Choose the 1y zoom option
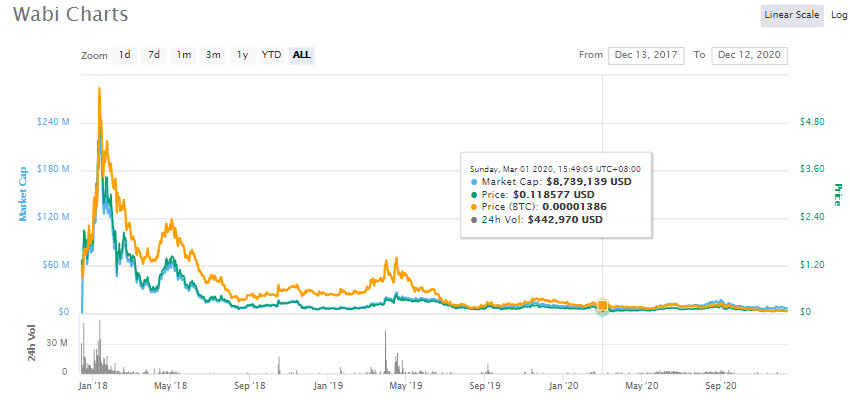 click(x=242, y=55)
